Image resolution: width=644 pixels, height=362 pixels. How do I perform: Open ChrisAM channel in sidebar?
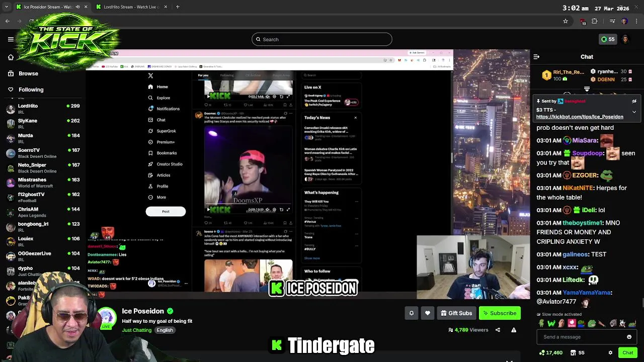[43, 212]
